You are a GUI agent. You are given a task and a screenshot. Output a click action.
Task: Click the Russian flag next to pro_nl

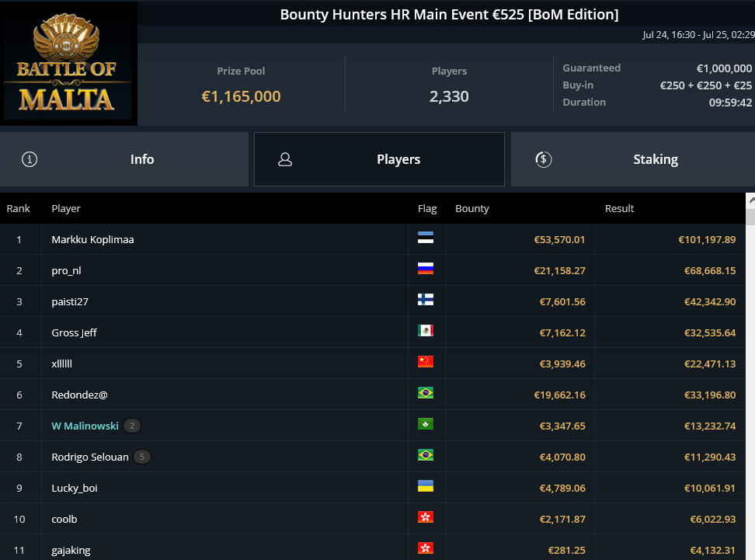pos(426,269)
